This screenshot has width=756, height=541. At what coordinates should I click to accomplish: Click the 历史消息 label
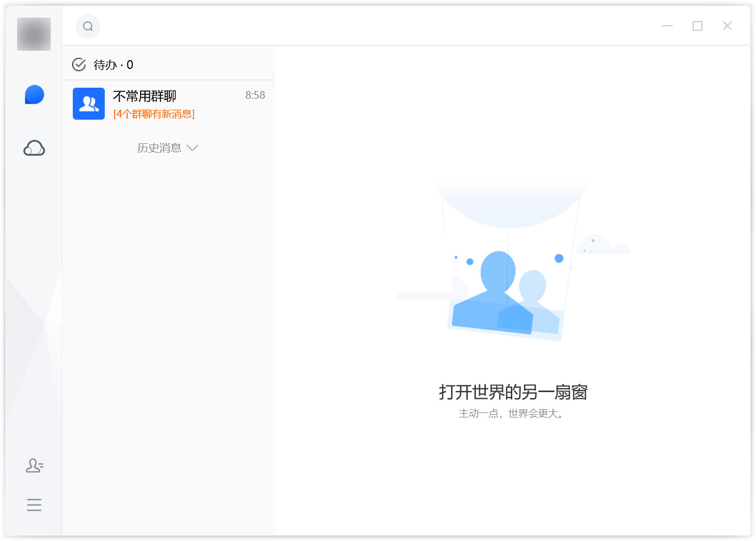[159, 148]
